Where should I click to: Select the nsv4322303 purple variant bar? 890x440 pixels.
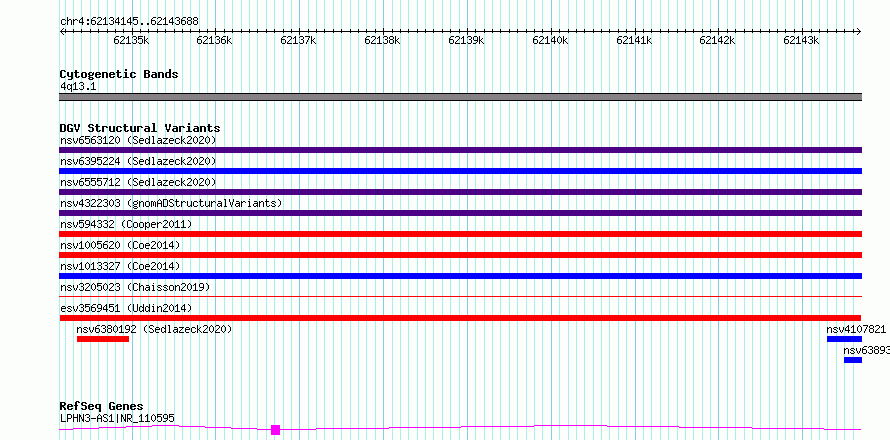(x=460, y=213)
